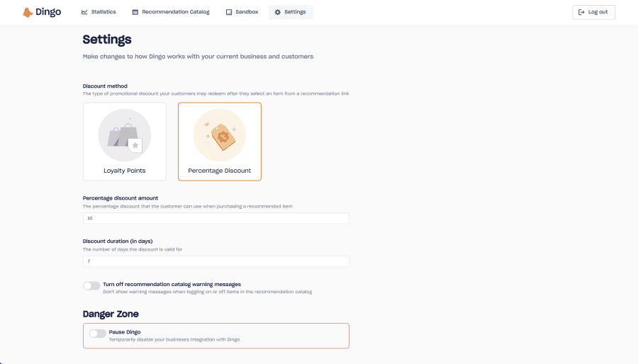
Task: Focus the discount duration days field
Action: 216,261
